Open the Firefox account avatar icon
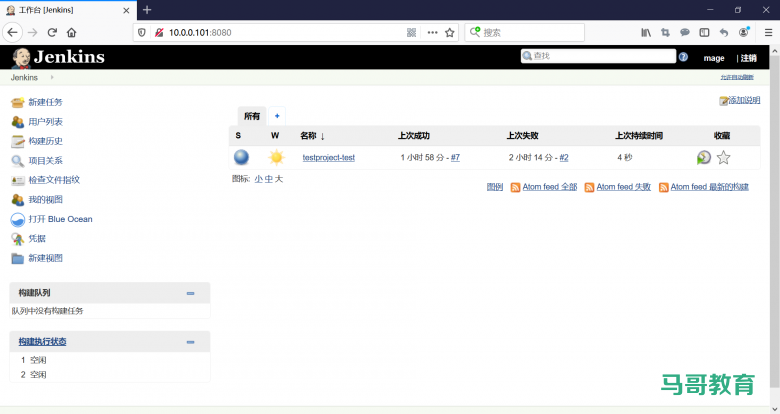Screen dimensions: 780x414 click(x=744, y=32)
